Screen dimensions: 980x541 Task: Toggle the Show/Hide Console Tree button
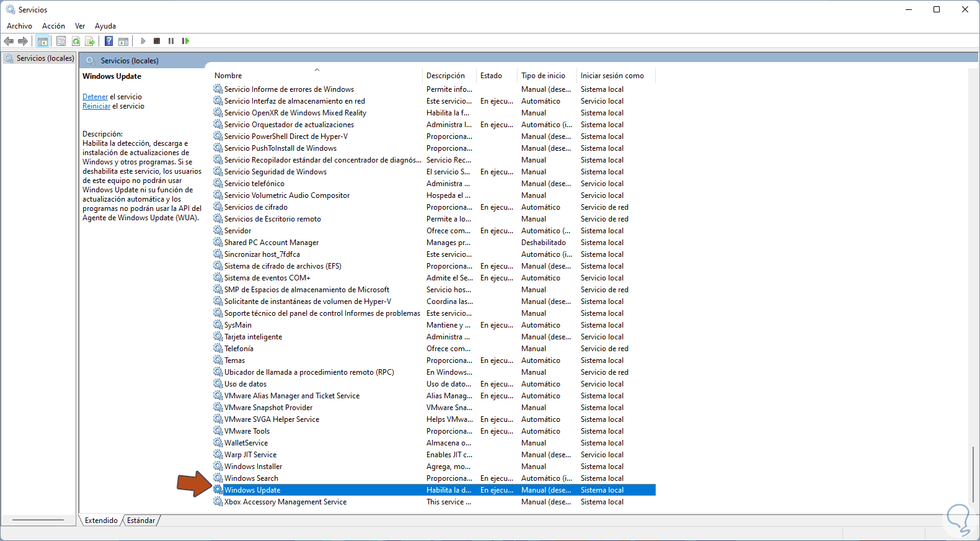pyautogui.click(x=42, y=41)
